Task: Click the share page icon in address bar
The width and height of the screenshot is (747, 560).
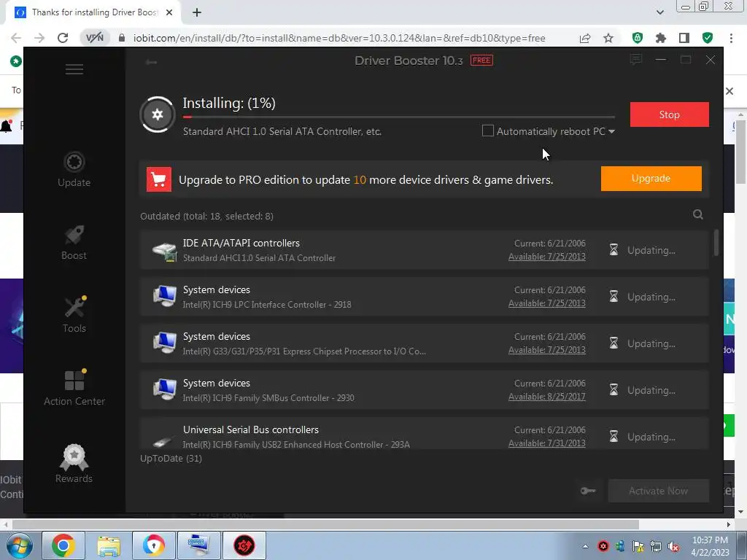Action: [585, 38]
